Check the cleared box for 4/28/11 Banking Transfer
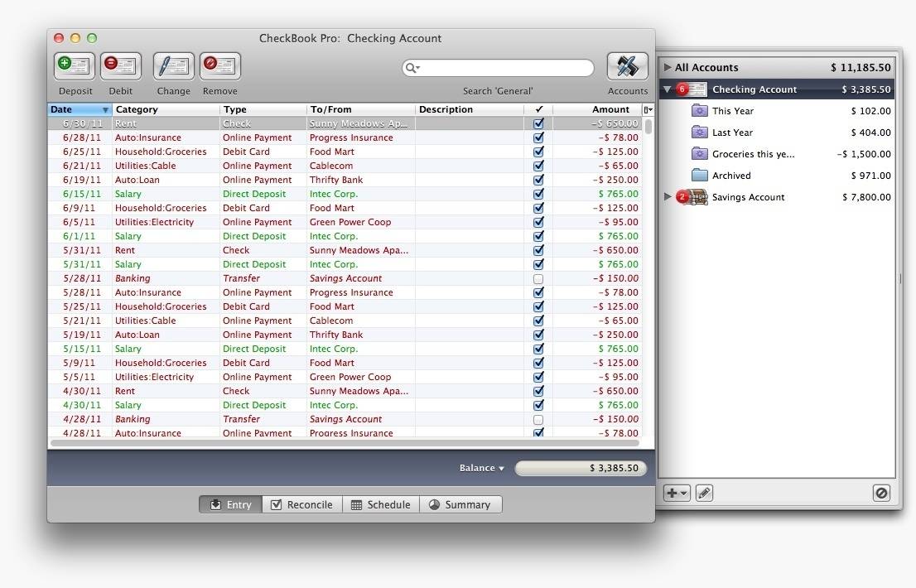The image size is (916, 588). pos(538,420)
